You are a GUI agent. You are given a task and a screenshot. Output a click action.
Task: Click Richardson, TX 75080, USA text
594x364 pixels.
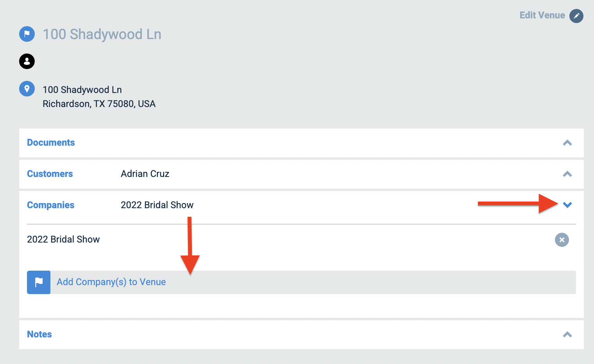(99, 104)
